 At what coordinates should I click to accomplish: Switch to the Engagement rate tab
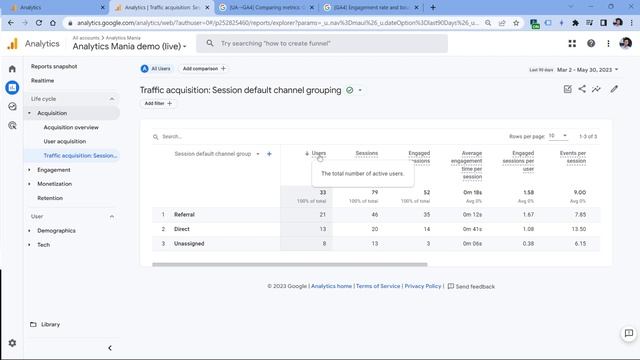[x=371, y=7]
